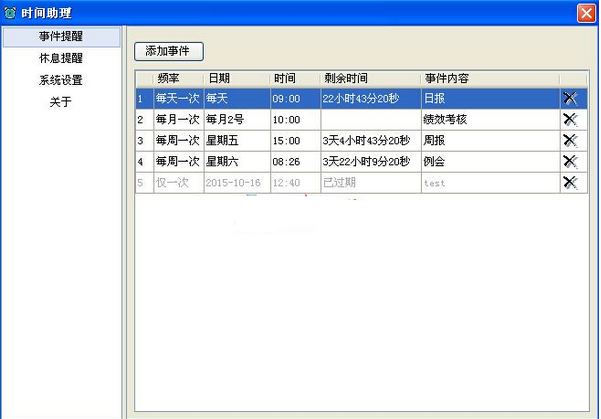
Task: Close the 时间助理 window
Action: pyautogui.click(x=586, y=12)
